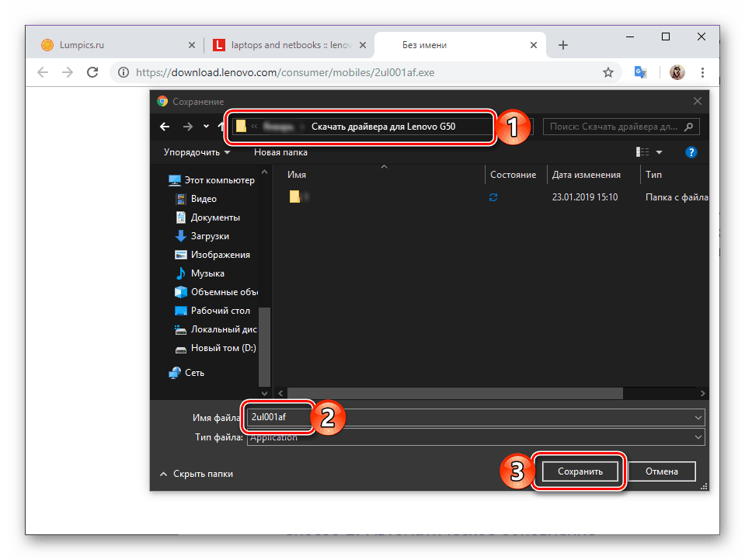Screen dimensions: 745x560
Task: Close the laptops and netbooks tab
Action: point(363,45)
